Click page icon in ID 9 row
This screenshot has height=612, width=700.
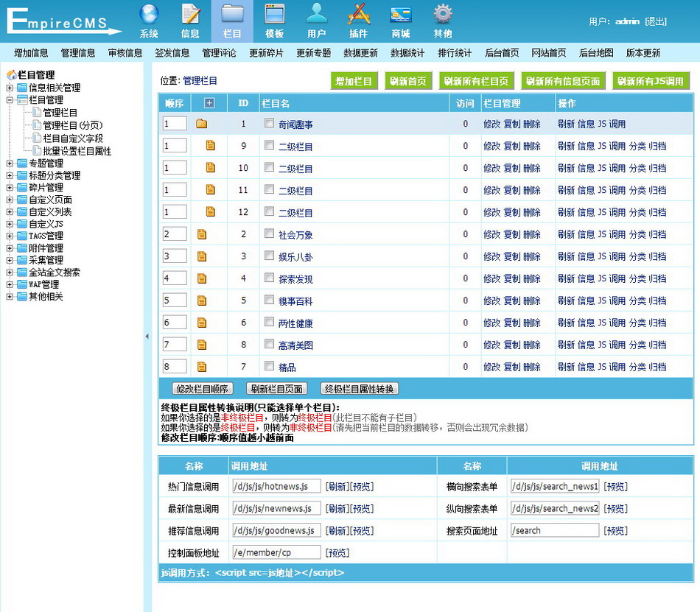coord(210,145)
